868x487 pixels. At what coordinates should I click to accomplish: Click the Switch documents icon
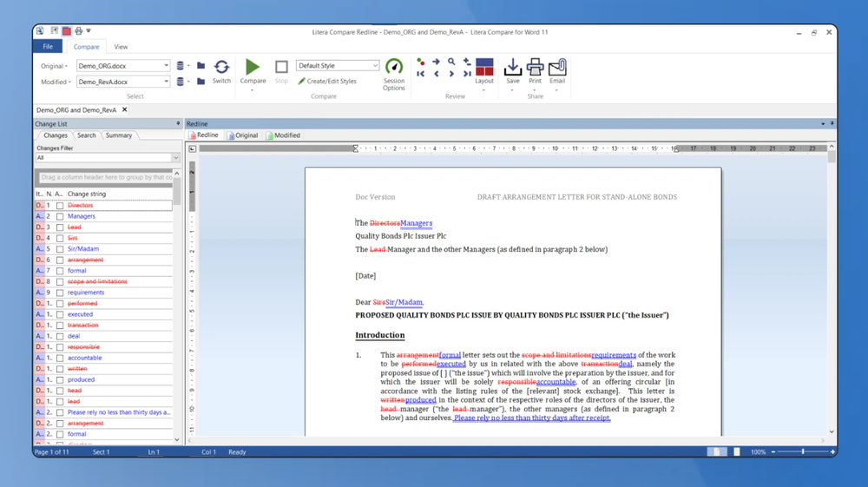pos(221,67)
